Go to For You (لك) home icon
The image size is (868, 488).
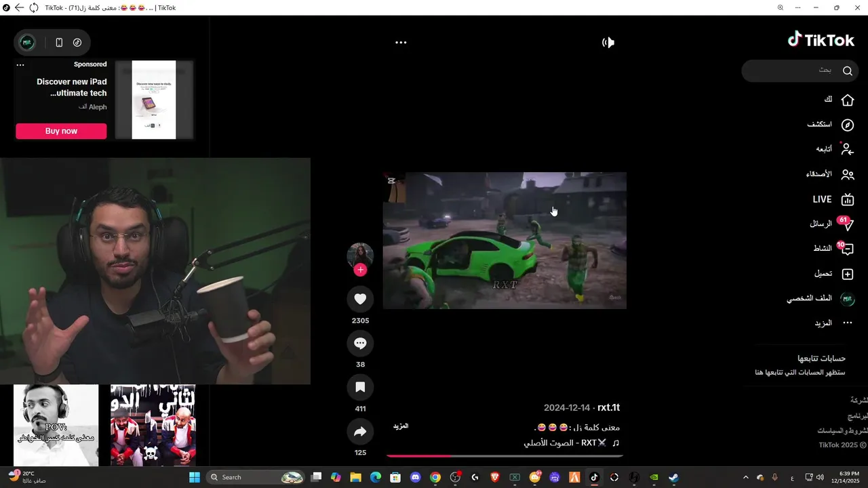tap(847, 100)
